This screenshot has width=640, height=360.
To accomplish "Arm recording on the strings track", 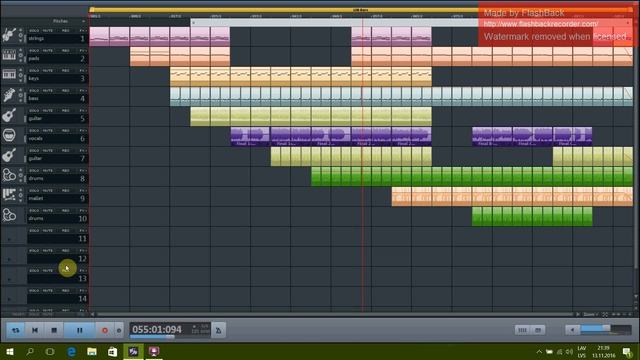I will [65, 31].
